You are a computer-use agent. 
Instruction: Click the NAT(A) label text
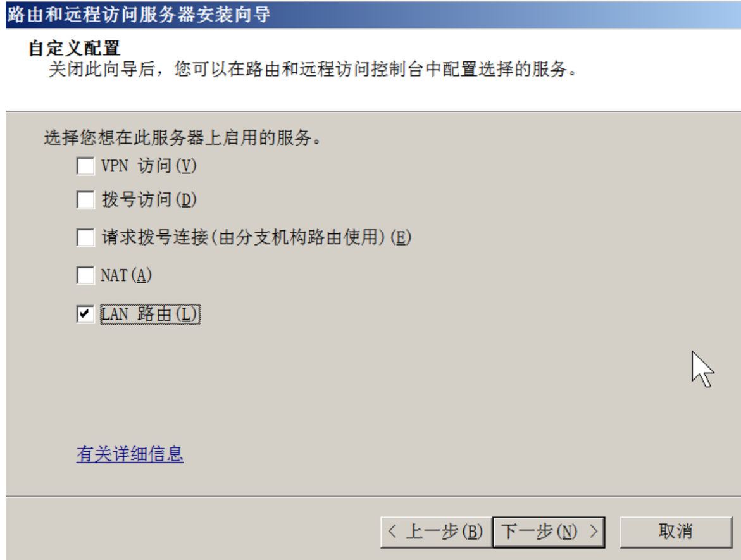click(126, 275)
